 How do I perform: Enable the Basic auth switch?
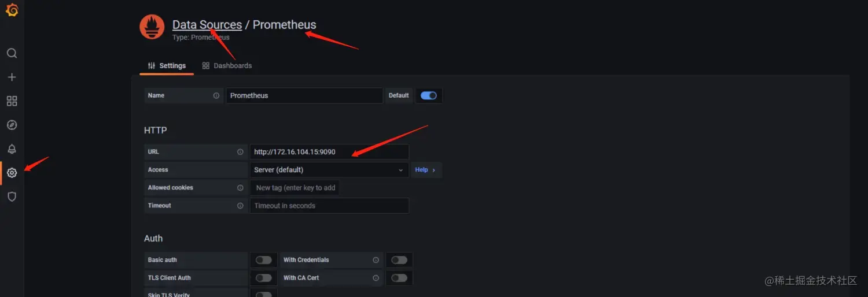(x=263, y=260)
